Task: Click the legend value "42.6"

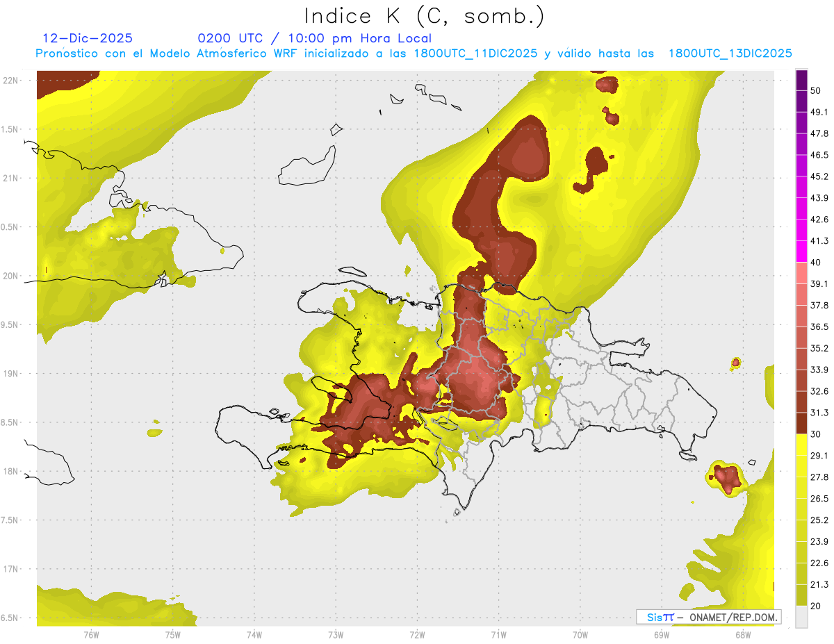Action: [x=819, y=220]
